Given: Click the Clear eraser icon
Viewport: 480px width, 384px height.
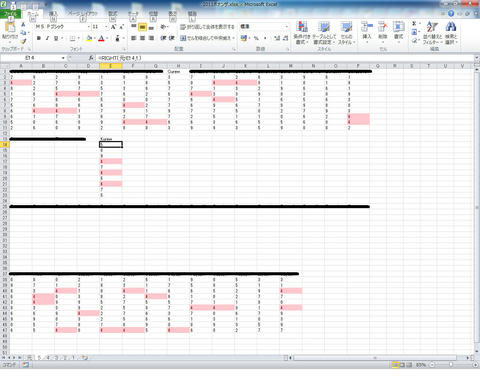Looking at the screenshot, I should (x=414, y=41).
